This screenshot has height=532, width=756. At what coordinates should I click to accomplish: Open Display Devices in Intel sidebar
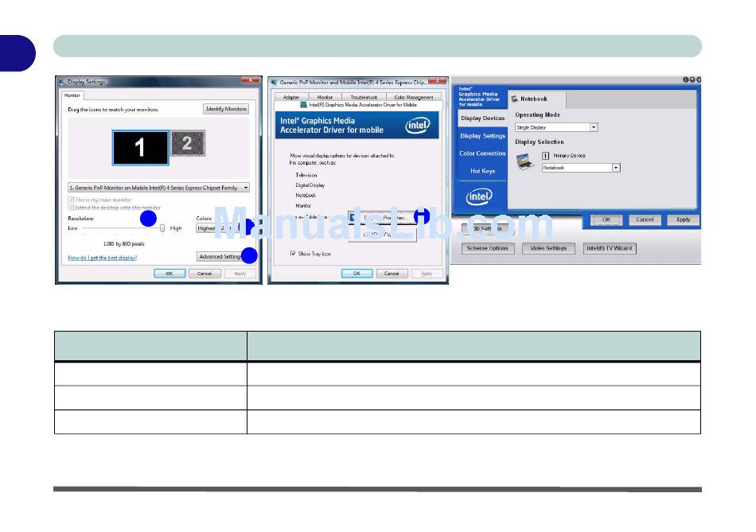click(482, 118)
